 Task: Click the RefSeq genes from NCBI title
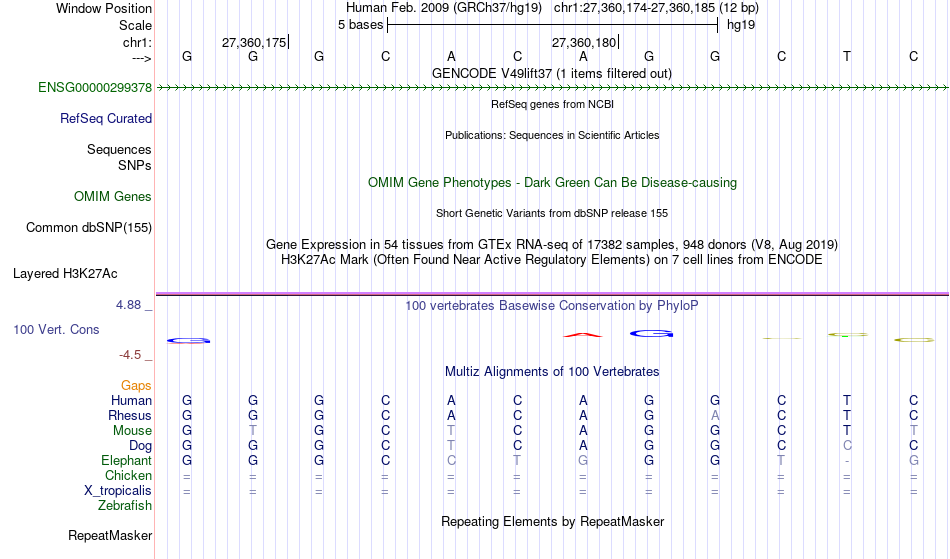553,104
